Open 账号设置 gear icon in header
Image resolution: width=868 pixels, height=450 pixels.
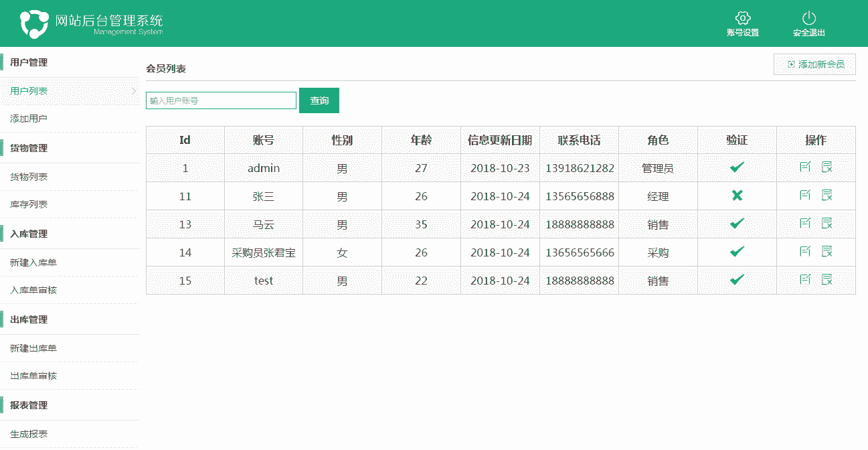click(x=742, y=19)
